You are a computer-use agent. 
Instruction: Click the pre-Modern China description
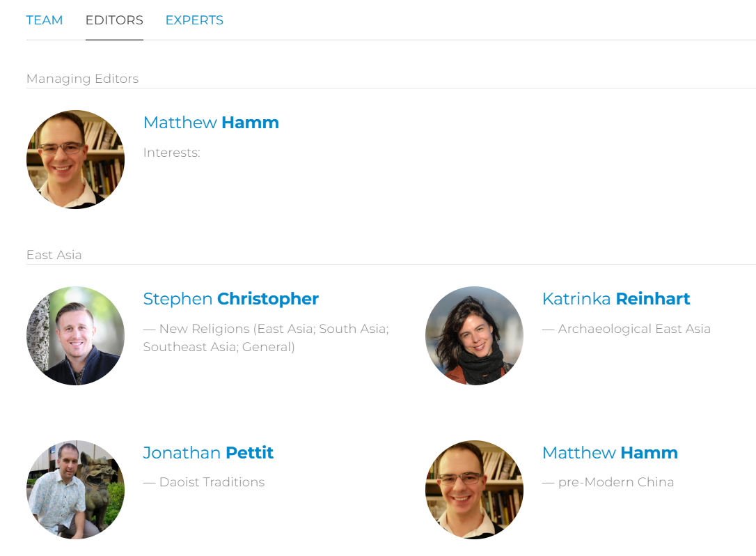(615, 482)
